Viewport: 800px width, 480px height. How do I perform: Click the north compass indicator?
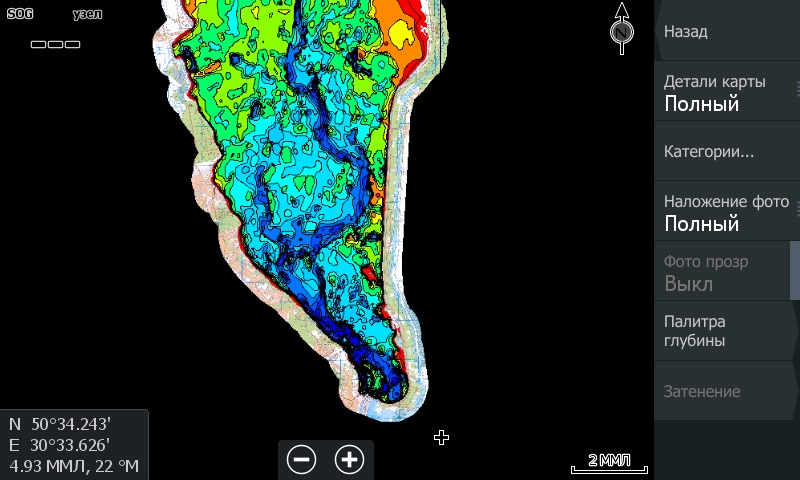point(622,28)
